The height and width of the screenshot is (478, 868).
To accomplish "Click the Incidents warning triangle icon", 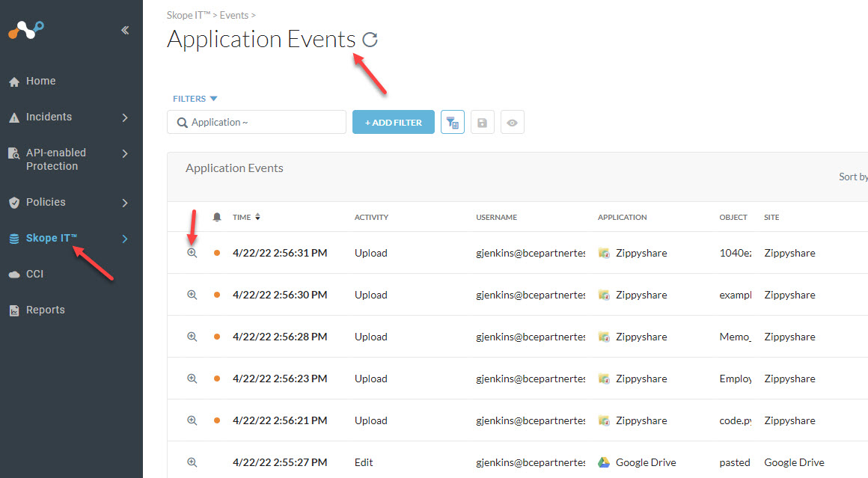I will (x=14, y=117).
